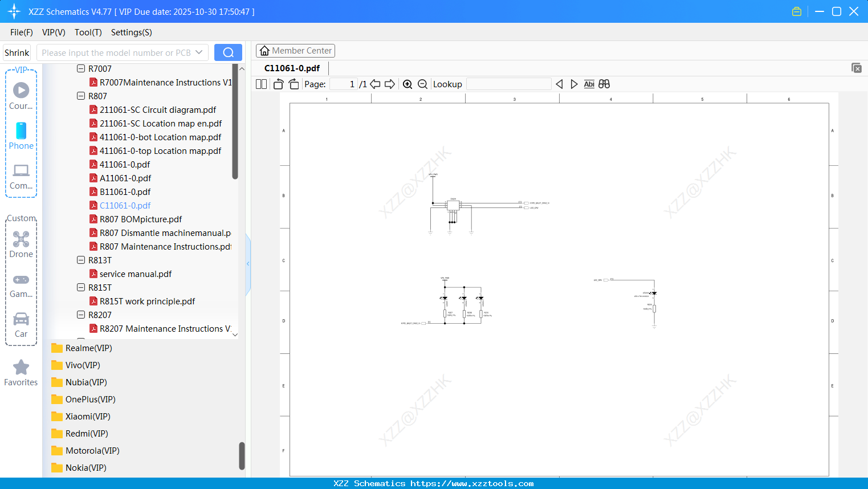Viewport: 868px width, 489px height.
Task: Open 211061-SC Circuit diagram.pdf
Action: 158,109
